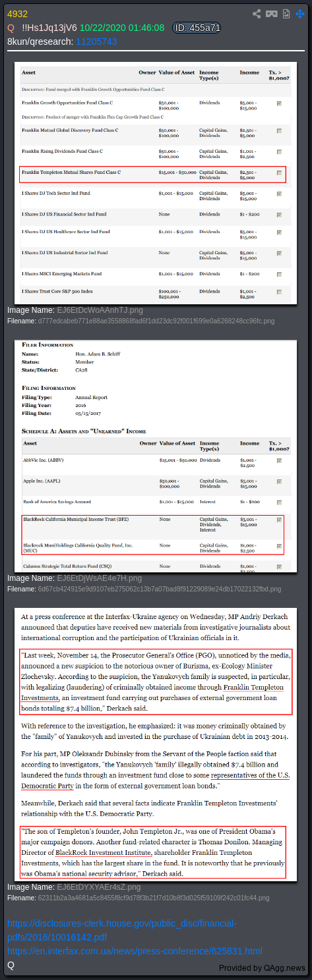Click filename starting with d777edcabeb771e88ae
The height and width of the screenshot is (980, 312).
tap(155, 321)
